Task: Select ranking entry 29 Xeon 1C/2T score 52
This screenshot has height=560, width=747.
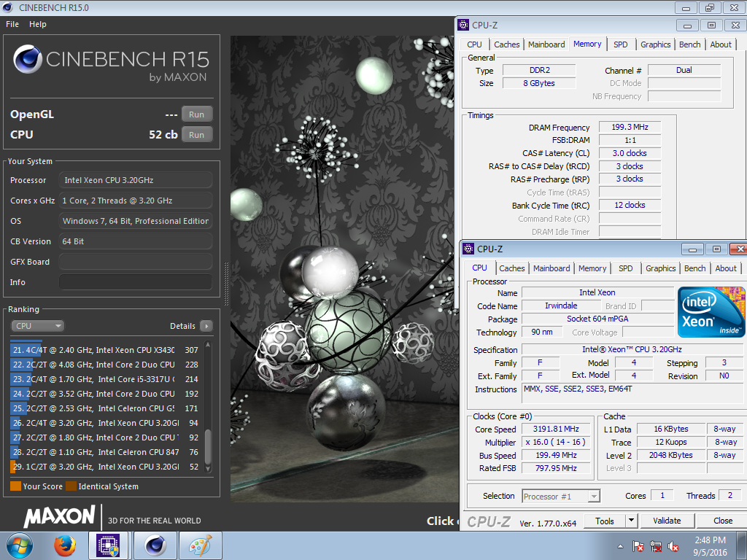Action: [x=105, y=467]
